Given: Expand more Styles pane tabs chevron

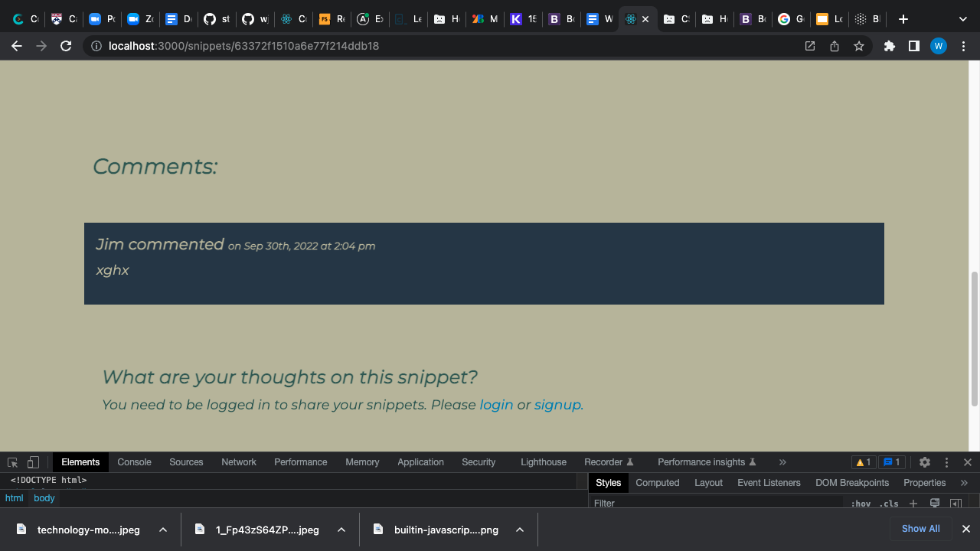Looking at the screenshot, I should point(964,483).
